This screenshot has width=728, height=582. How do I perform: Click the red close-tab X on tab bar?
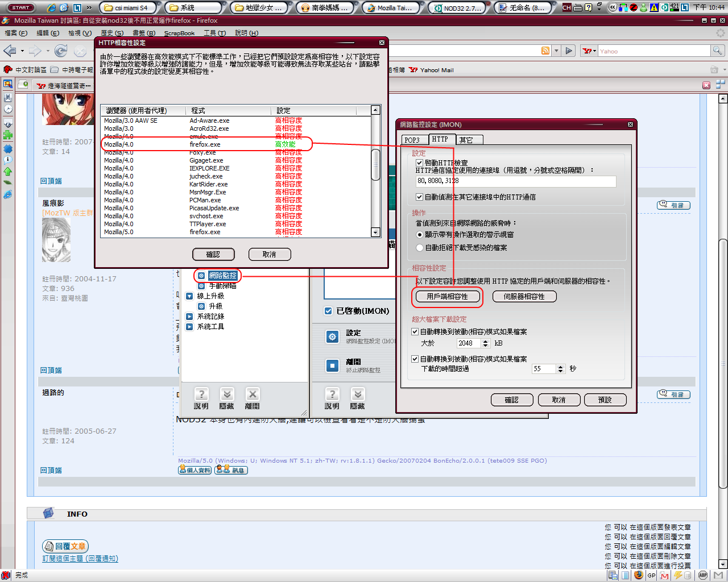click(x=706, y=85)
